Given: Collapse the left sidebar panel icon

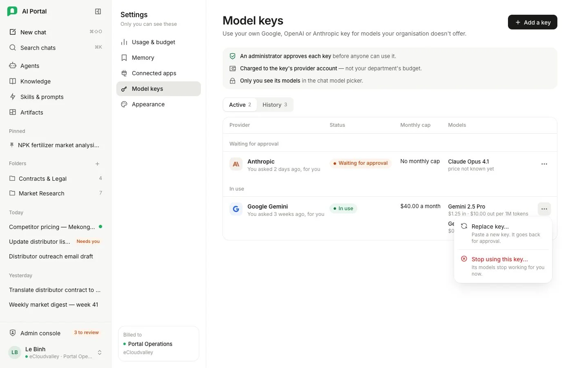Looking at the screenshot, I should click(x=98, y=11).
